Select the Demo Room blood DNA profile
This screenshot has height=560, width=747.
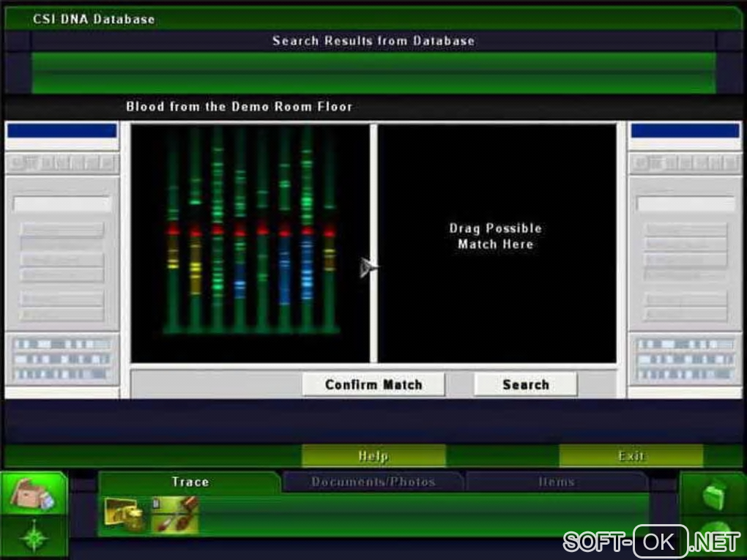point(250,243)
